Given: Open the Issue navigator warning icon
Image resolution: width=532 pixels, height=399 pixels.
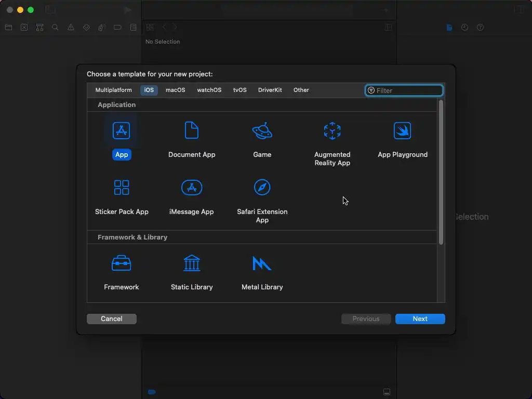Looking at the screenshot, I should pos(71,27).
